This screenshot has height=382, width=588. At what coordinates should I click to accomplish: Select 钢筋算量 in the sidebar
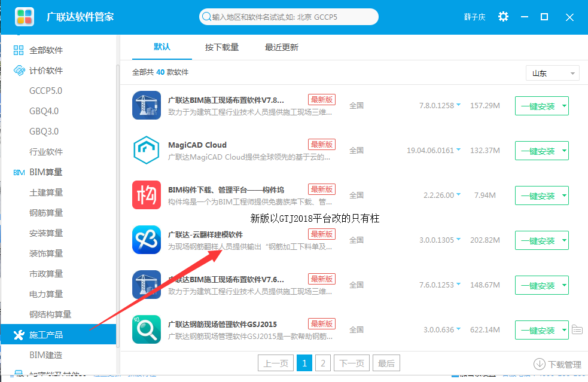[46, 213]
